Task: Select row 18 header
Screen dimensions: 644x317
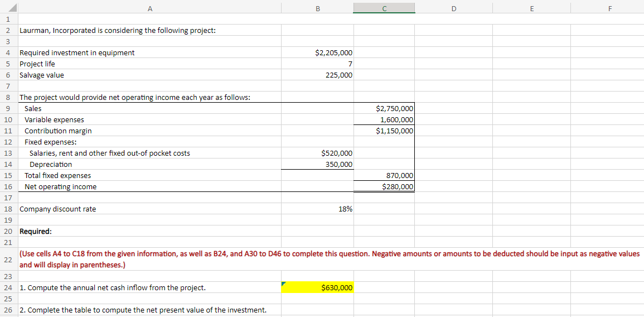Action: coord(8,209)
